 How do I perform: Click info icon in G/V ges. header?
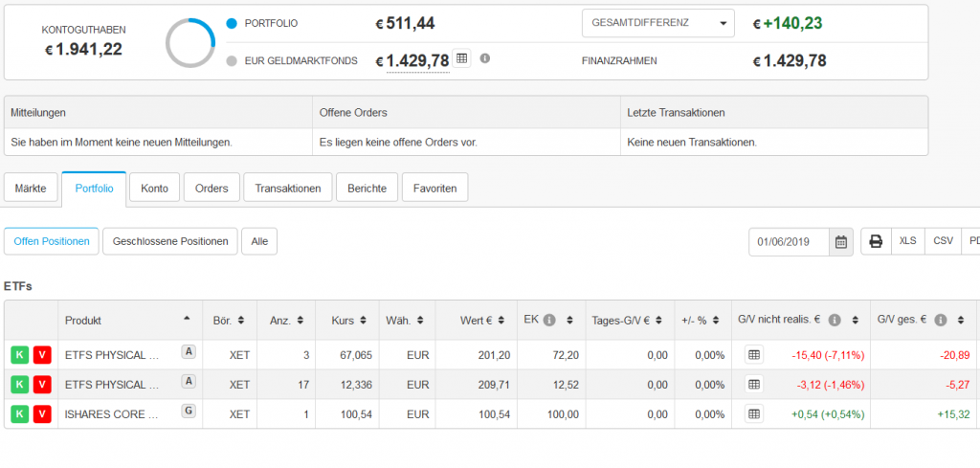941,320
